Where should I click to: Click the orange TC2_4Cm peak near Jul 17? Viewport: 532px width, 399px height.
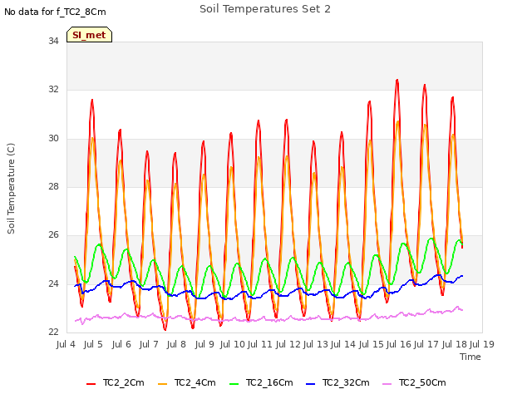click(x=425, y=125)
